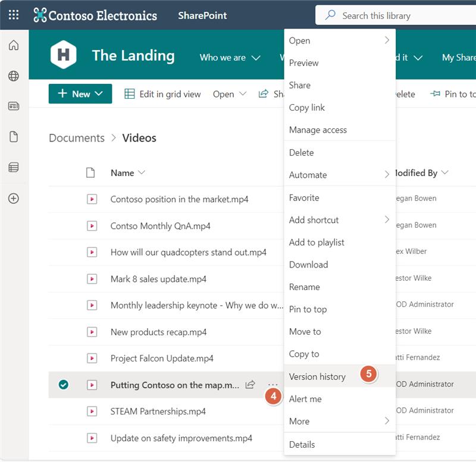Select Rename in the context menu
476x462 pixels.
point(340,287)
